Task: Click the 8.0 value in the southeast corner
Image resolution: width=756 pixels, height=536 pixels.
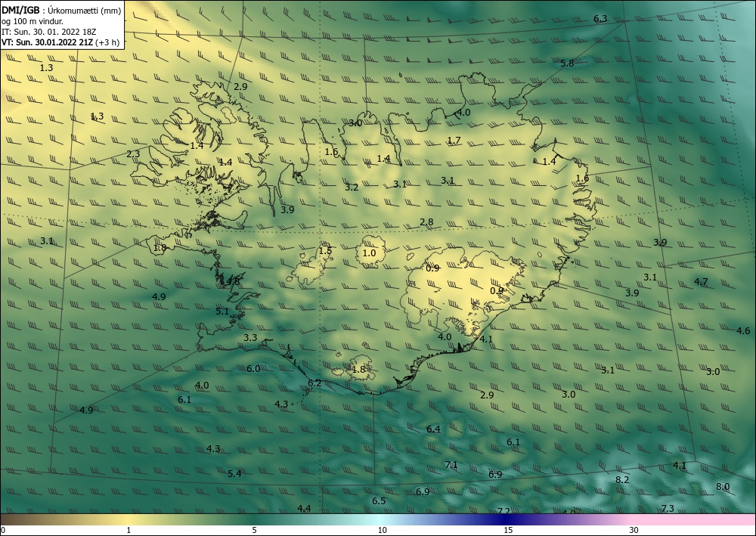Action: 723,487
